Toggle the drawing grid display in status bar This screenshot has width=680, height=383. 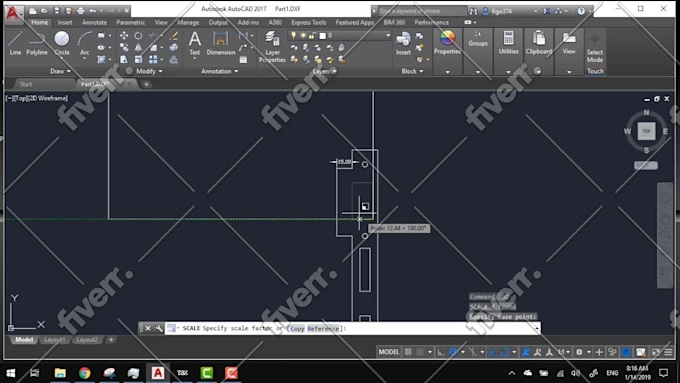tap(409, 352)
